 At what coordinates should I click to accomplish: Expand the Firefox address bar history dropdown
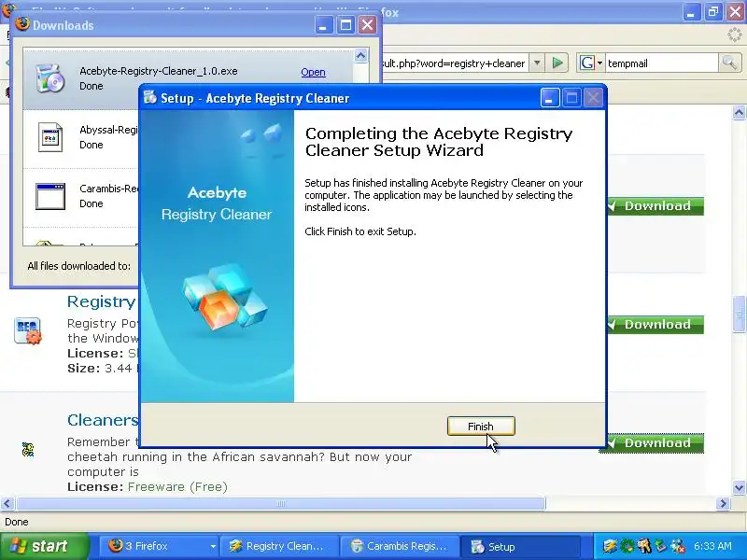click(537, 63)
